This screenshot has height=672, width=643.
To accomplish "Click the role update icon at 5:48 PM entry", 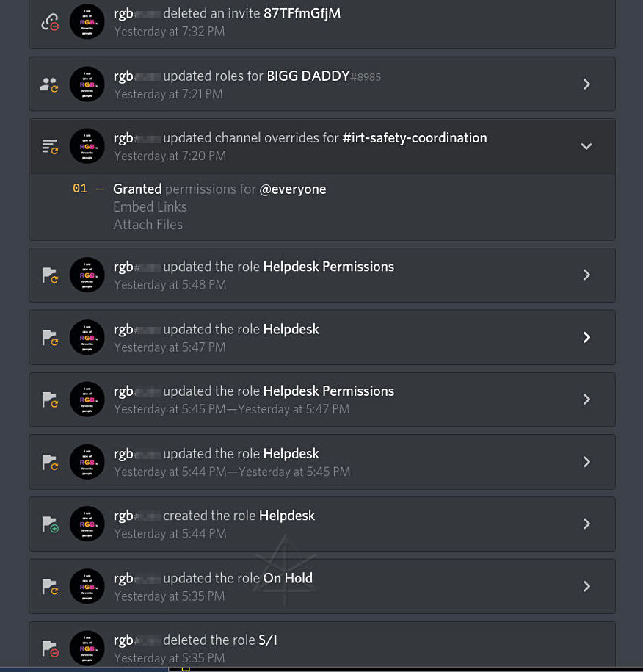I will coord(49,275).
